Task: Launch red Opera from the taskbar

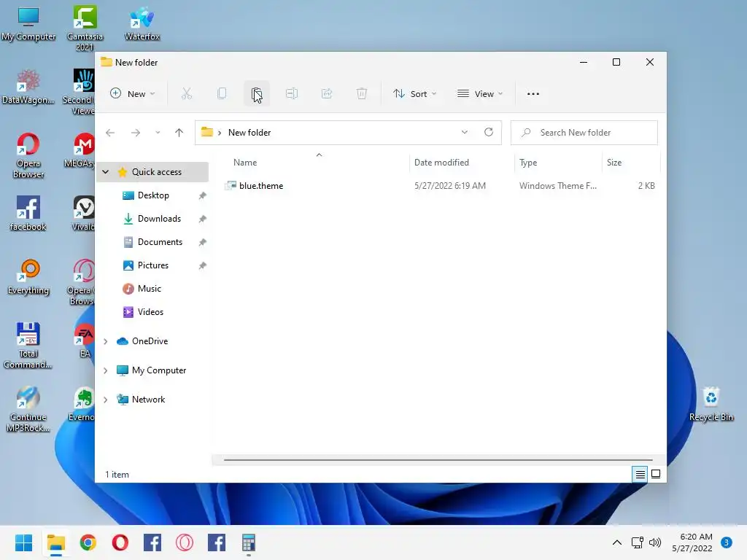Action: tap(120, 542)
